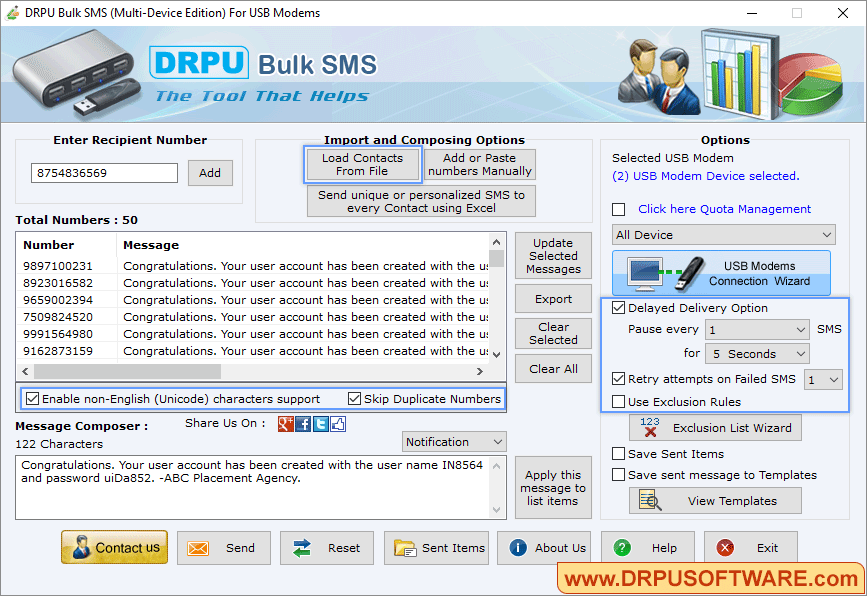Click the Add recipient button
The width and height of the screenshot is (867, 596).
click(210, 173)
